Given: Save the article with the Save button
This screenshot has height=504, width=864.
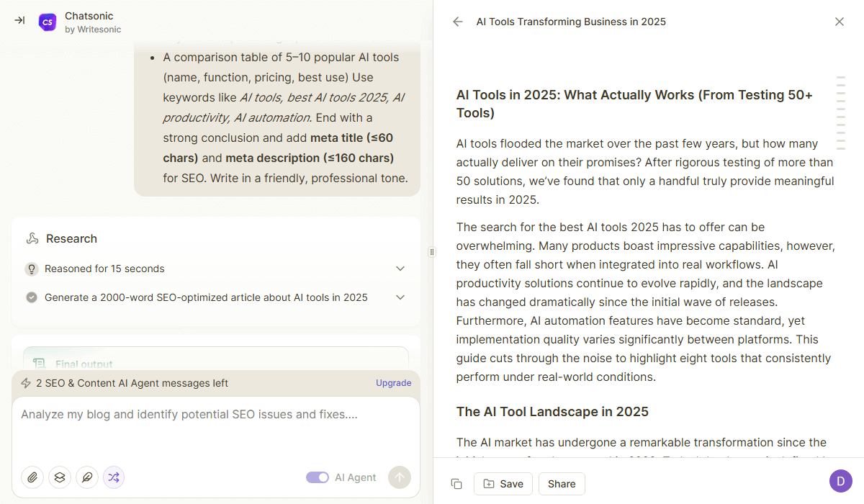Looking at the screenshot, I should pyautogui.click(x=503, y=484).
